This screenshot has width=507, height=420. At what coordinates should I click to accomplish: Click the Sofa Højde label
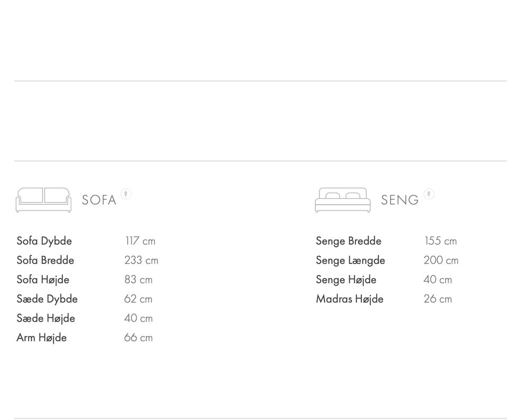tap(43, 280)
